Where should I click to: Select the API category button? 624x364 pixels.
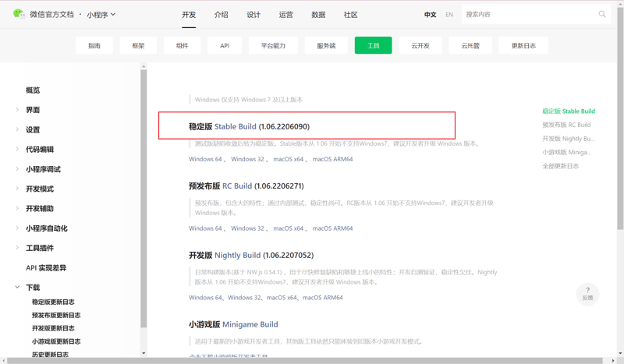pos(225,45)
